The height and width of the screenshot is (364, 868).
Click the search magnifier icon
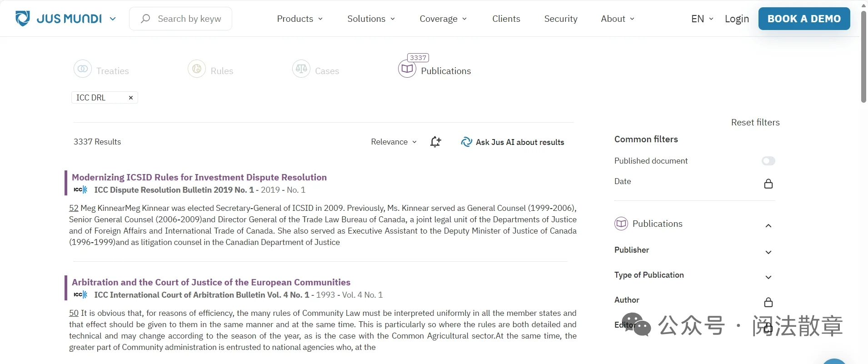click(145, 19)
